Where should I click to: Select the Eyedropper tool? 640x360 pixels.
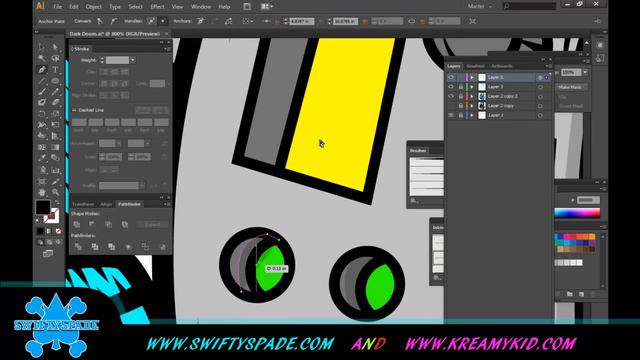point(42,158)
